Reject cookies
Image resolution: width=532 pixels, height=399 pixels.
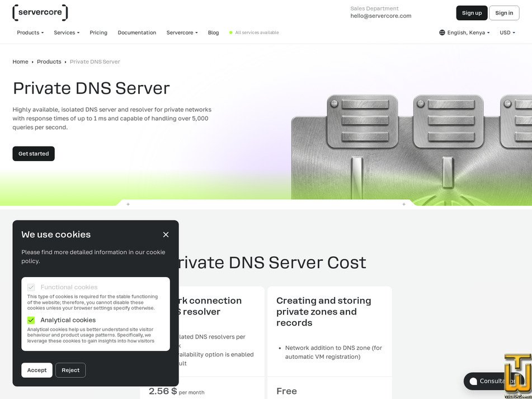pyautogui.click(x=70, y=370)
